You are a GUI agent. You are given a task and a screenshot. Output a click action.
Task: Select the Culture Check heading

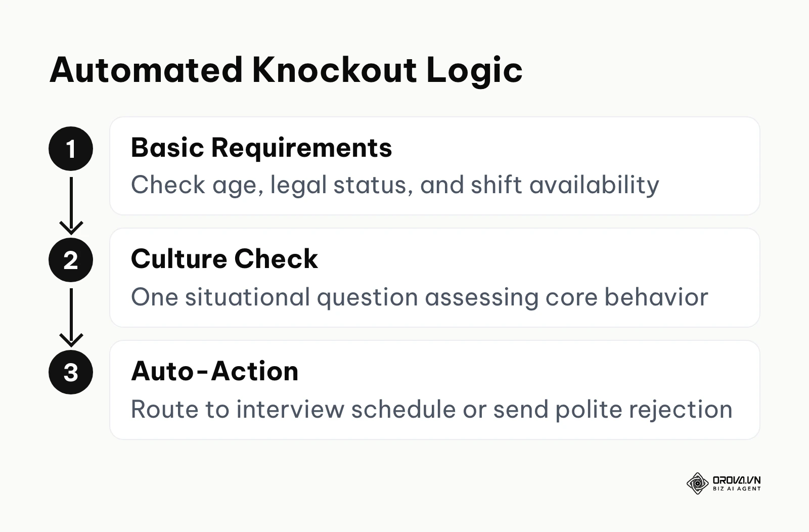pyautogui.click(x=224, y=259)
